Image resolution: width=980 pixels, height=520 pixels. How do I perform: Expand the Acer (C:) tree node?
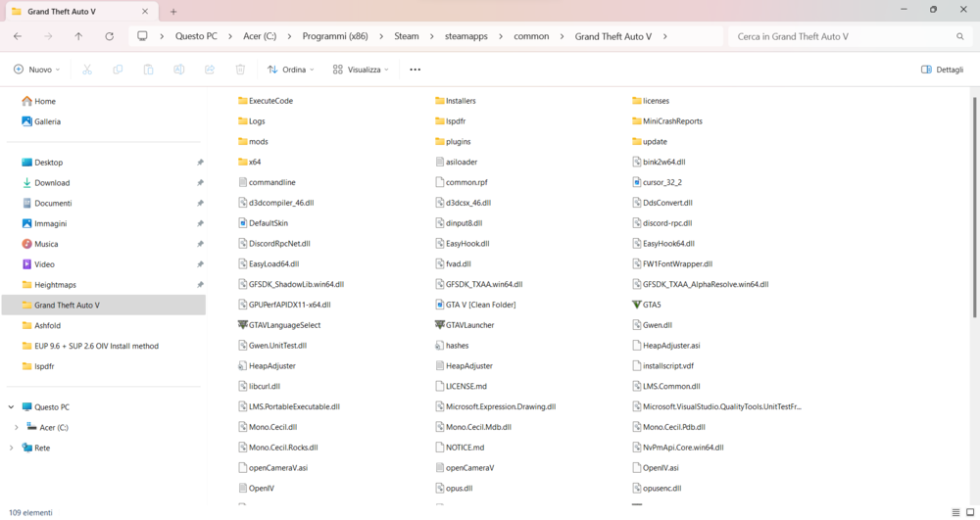(x=17, y=428)
